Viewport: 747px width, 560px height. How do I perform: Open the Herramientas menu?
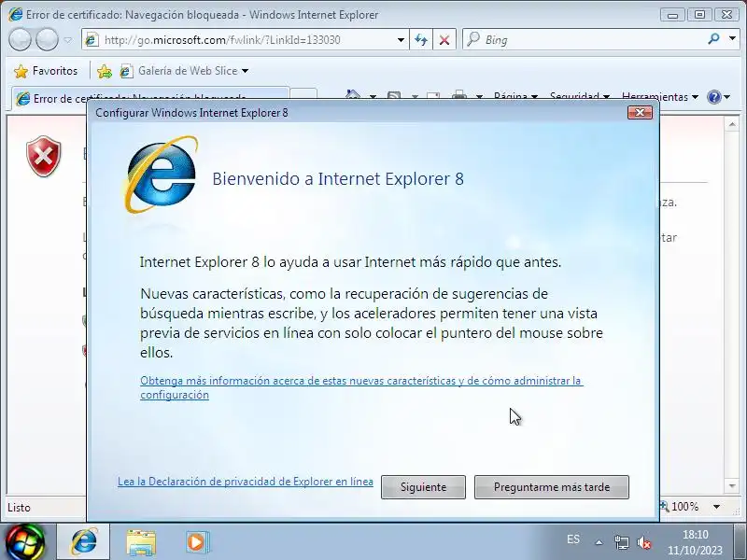659,95
